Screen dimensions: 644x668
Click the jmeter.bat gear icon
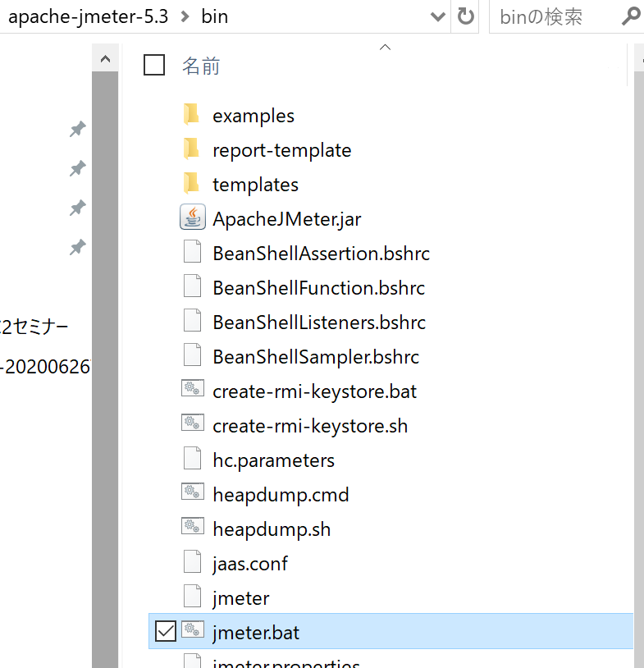pos(193,629)
